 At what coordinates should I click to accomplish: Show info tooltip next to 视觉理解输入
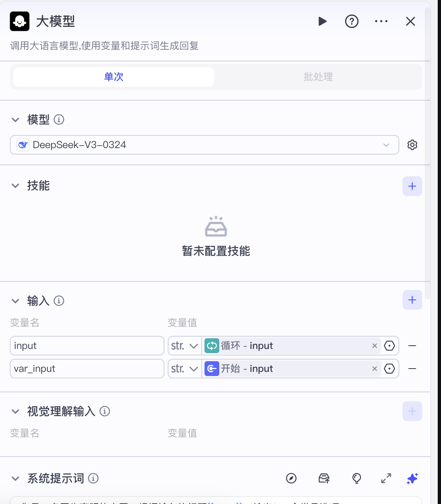click(105, 411)
